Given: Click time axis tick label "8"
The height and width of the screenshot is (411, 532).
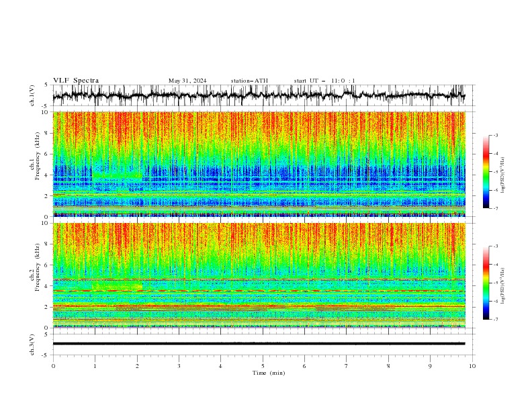Looking at the screenshot, I should click(x=388, y=366).
